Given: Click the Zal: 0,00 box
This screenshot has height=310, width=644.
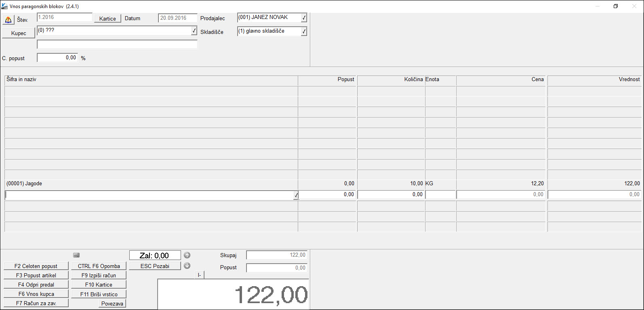Looking at the screenshot, I should coord(155,256).
